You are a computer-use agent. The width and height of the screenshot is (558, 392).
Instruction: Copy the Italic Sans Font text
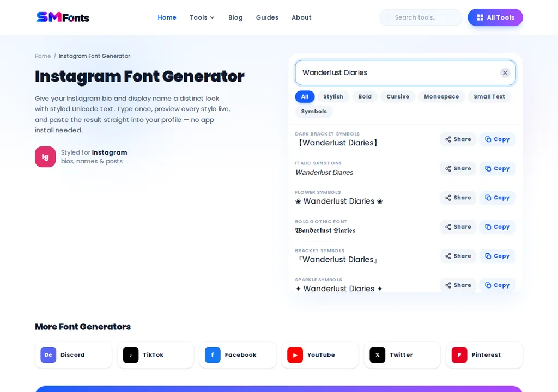497,169
